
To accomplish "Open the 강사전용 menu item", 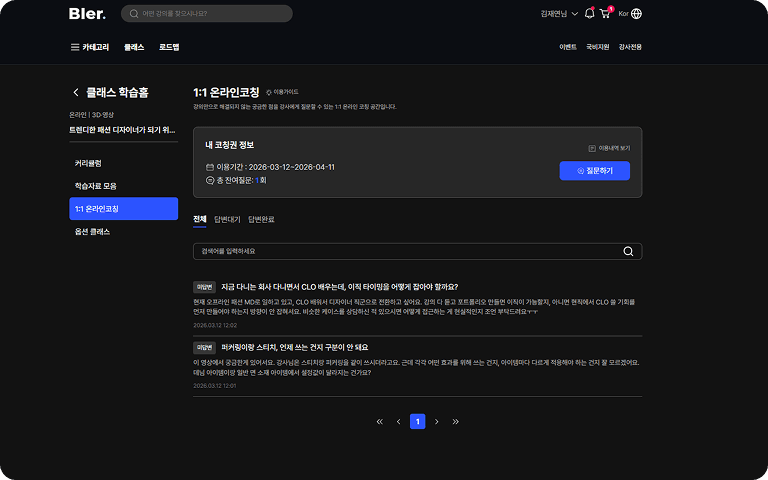I will [x=630, y=47].
